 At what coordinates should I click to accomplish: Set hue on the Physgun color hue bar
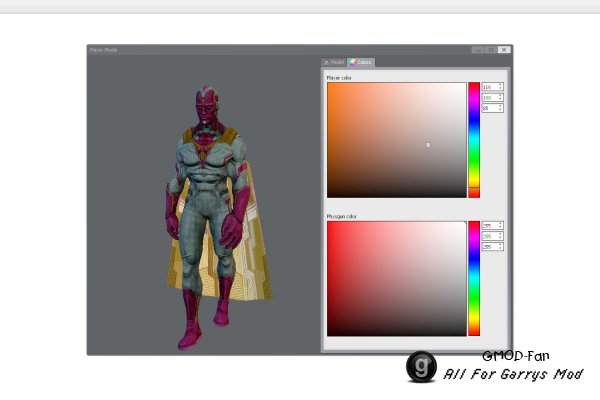474,279
